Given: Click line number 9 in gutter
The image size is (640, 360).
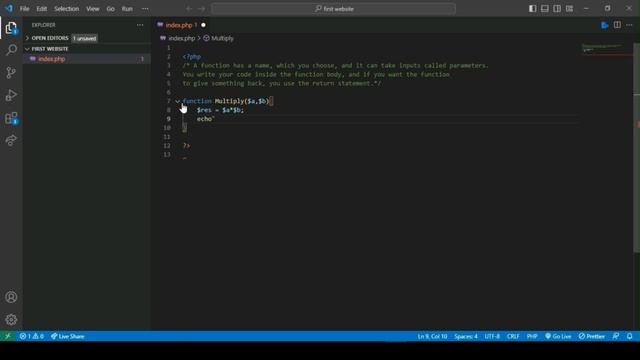Looking at the screenshot, I should (x=169, y=119).
